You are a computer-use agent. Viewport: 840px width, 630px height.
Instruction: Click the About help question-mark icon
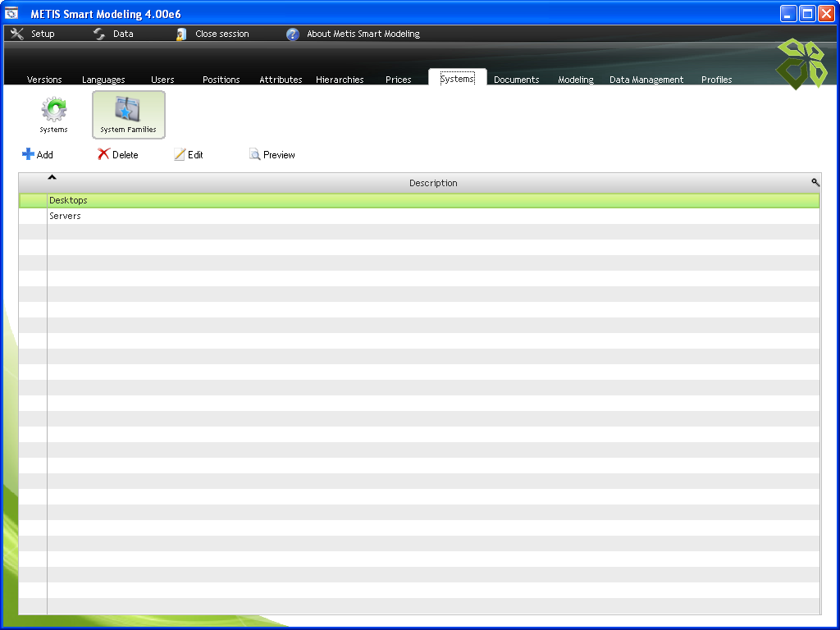tap(293, 34)
